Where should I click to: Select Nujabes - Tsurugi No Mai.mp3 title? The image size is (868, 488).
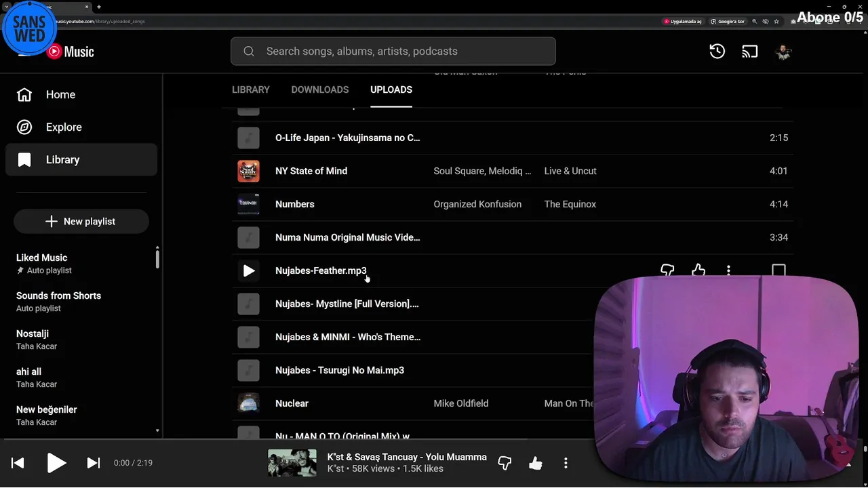pyautogui.click(x=340, y=370)
